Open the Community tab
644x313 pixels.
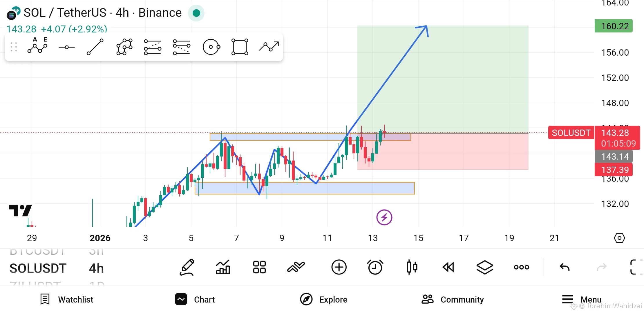(453, 299)
